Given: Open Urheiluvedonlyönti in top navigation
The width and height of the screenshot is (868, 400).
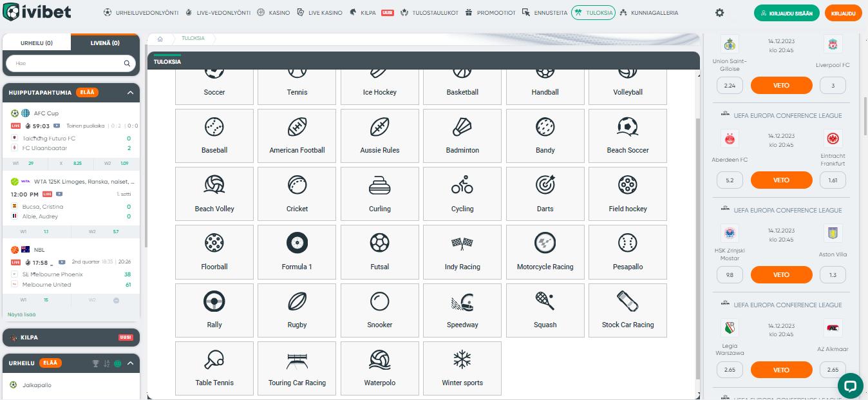Looking at the screenshot, I should pos(140,13).
